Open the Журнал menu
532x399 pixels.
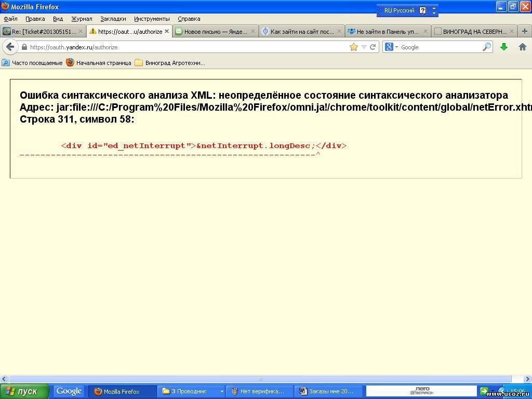coord(82,19)
